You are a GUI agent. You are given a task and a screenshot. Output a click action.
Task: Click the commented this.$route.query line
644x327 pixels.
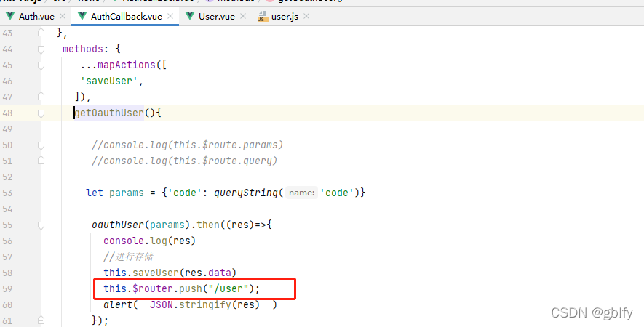tap(184, 161)
